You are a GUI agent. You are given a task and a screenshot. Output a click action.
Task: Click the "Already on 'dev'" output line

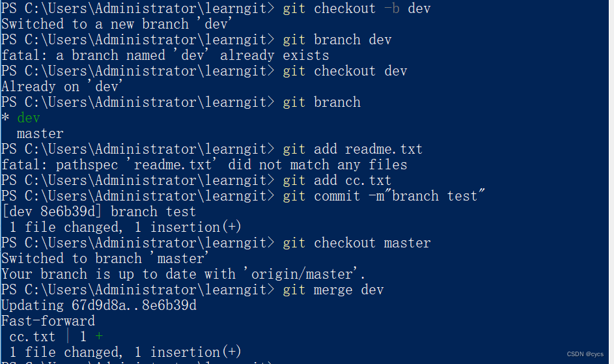click(x=63, y=87)
